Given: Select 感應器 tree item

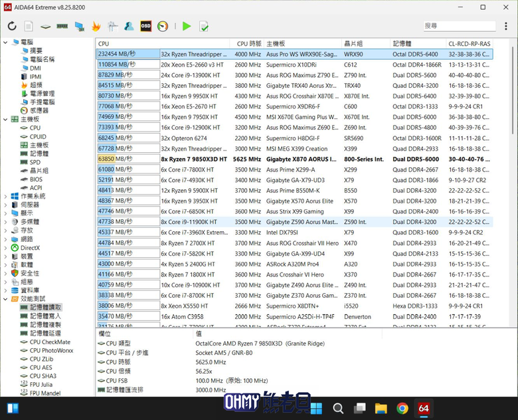Looking at the screenshot, I should (39, 110).
